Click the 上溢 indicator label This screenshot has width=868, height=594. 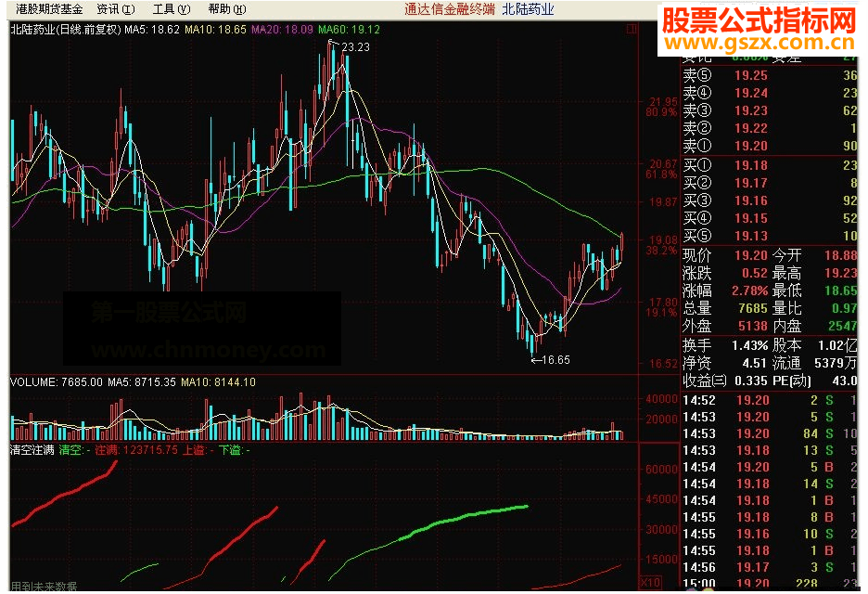point(198,450)
